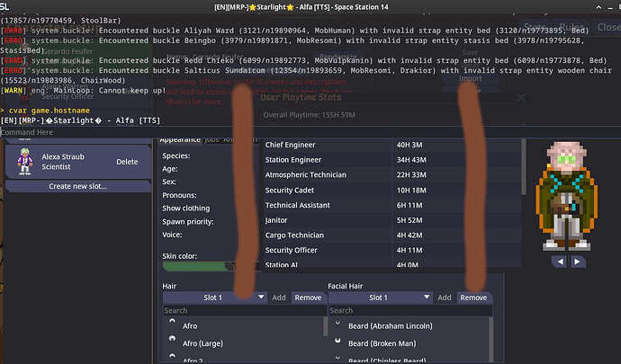Click Add next to Hair slot
Image resolution: width=621 pixels, height=364 pixels.
279,297
